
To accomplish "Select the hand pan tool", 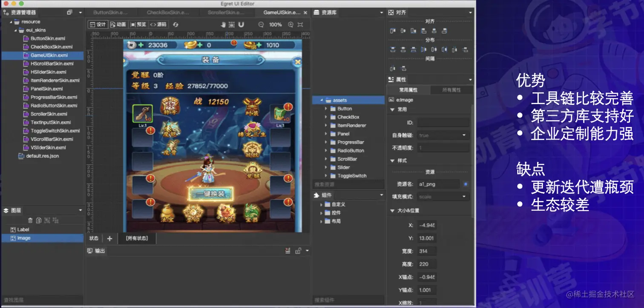I will 223,25.
